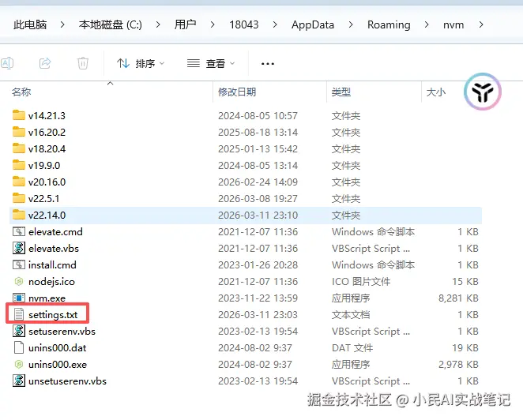Image resolution: width=523 pixels, height=420 pixels.
Task: Select the v22.14.0 folder icon
Action: point(19,215)
